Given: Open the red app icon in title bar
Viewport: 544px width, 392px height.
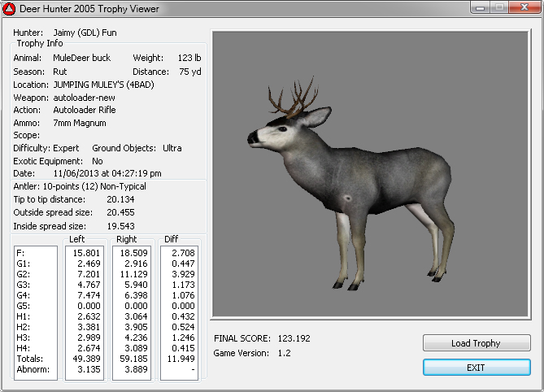Looking at the screenshot, I should pyautogui.click(x=10, y=9).
